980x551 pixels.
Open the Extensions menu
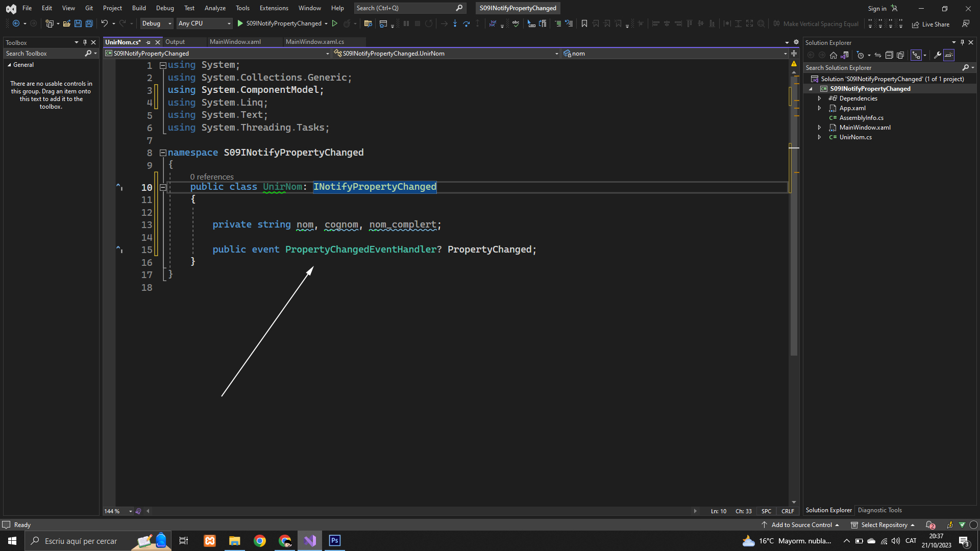coord(274,8)
